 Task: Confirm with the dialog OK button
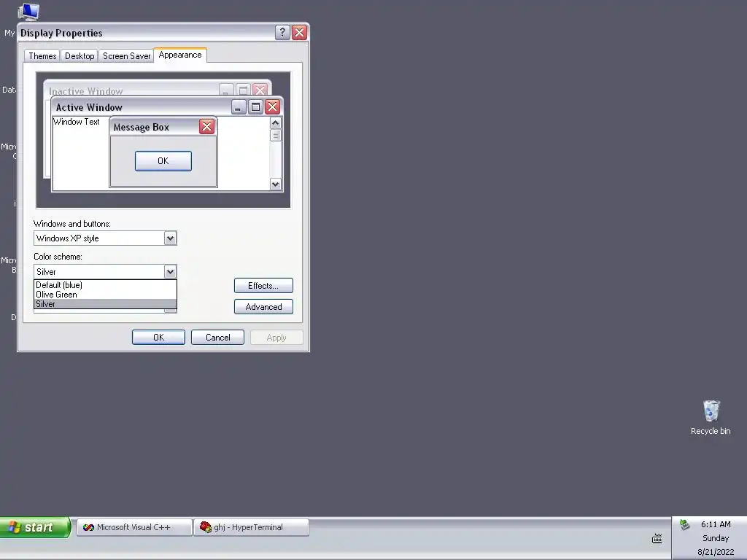pos(158,337)
